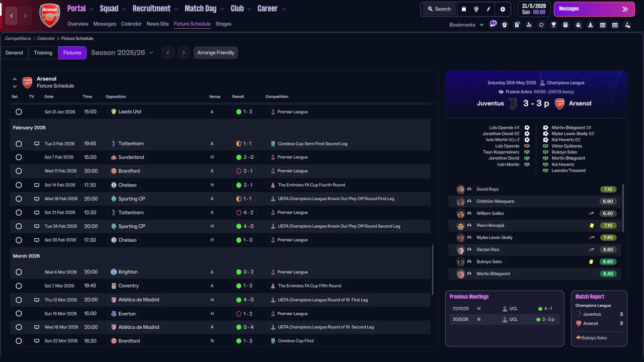Click the TV icon on the Chelsea FA Cup row
Viewport: 644px width, 362px height.
coord(37,185)
